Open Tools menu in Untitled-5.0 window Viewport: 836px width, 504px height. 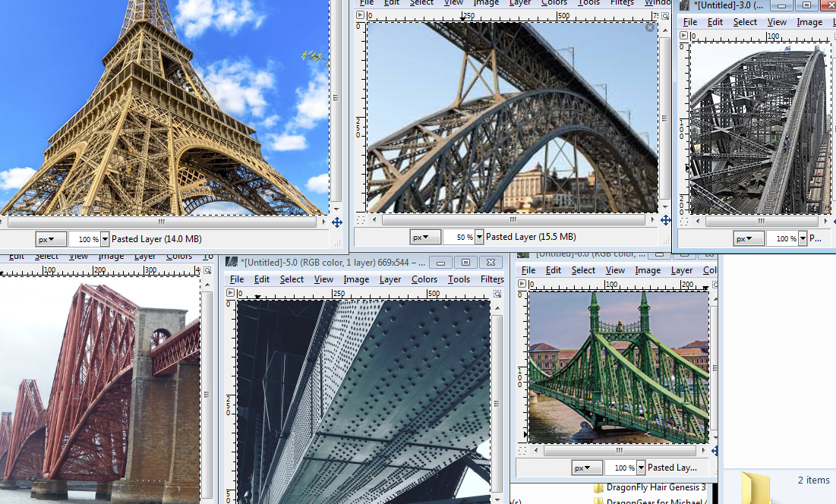click(x=459, y=279)
